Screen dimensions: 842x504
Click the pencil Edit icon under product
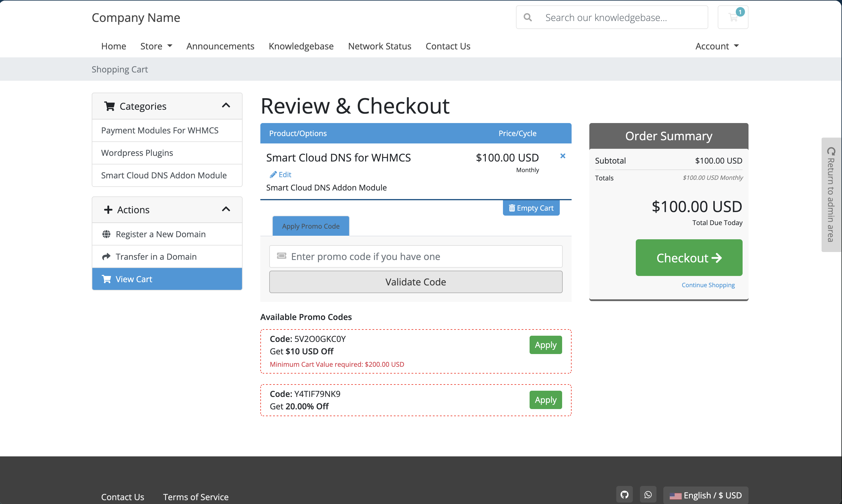click(273, 175)
